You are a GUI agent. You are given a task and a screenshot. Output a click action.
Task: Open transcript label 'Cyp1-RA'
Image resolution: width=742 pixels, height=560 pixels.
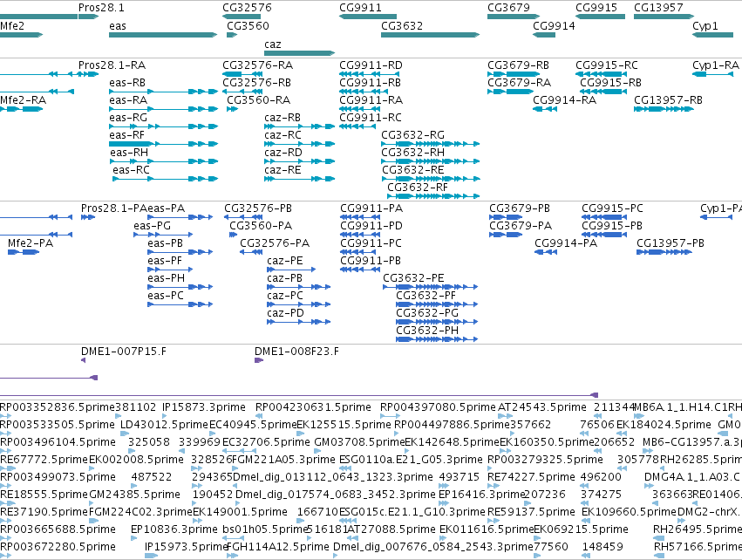[x=716, y=65]
